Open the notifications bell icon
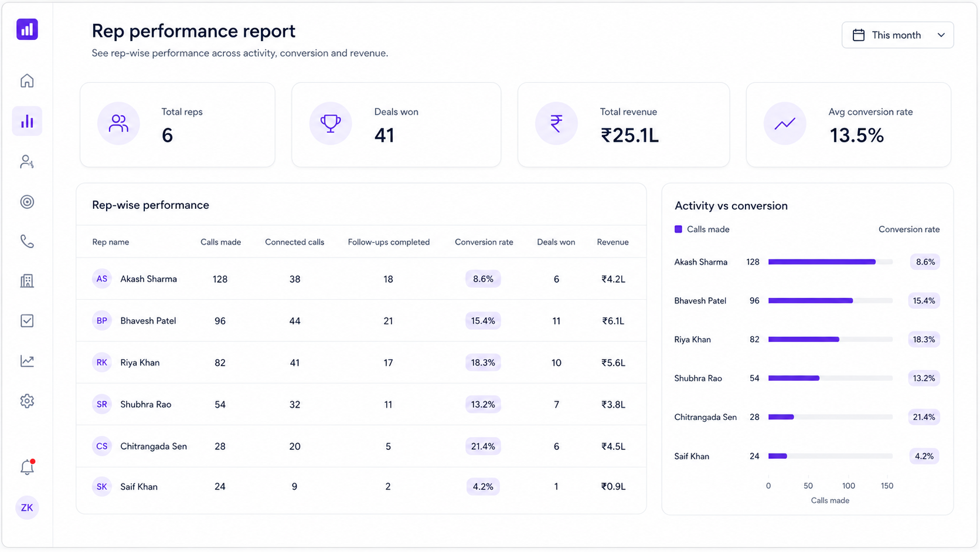This screenshot has height=552, width=980. coord(27,467)
